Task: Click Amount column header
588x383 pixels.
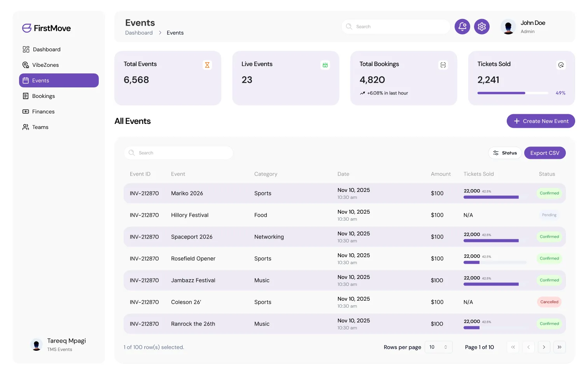Action: pos(441,174)
